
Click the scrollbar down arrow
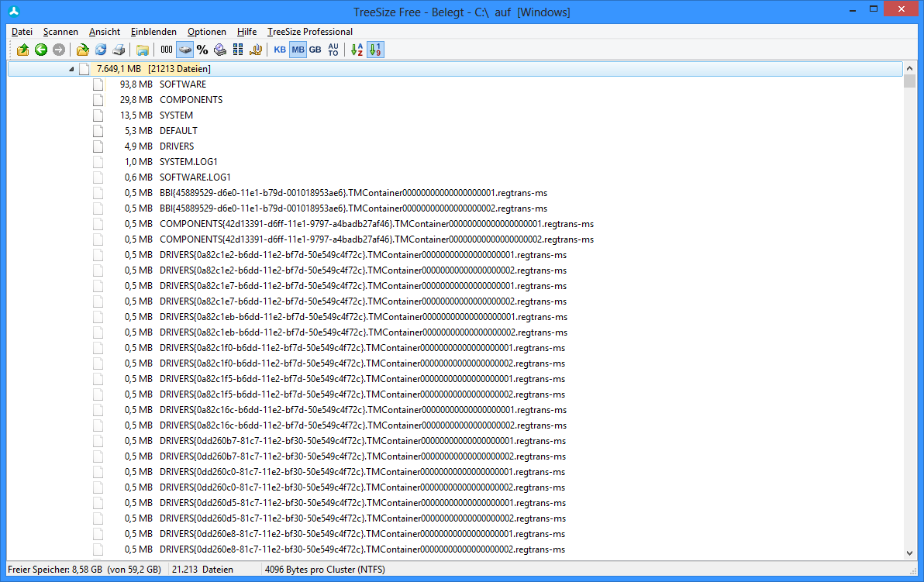[909, 553]
